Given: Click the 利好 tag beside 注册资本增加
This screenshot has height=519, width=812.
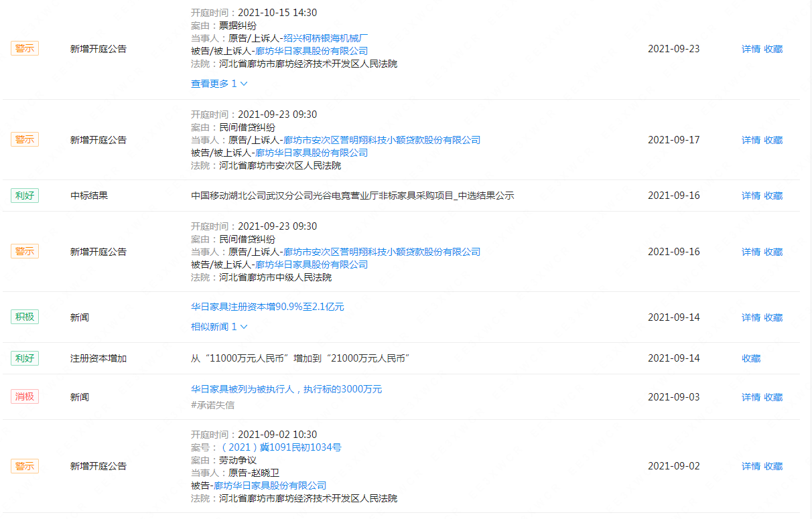Looking at the screenshot, I should tap(25, 358).
